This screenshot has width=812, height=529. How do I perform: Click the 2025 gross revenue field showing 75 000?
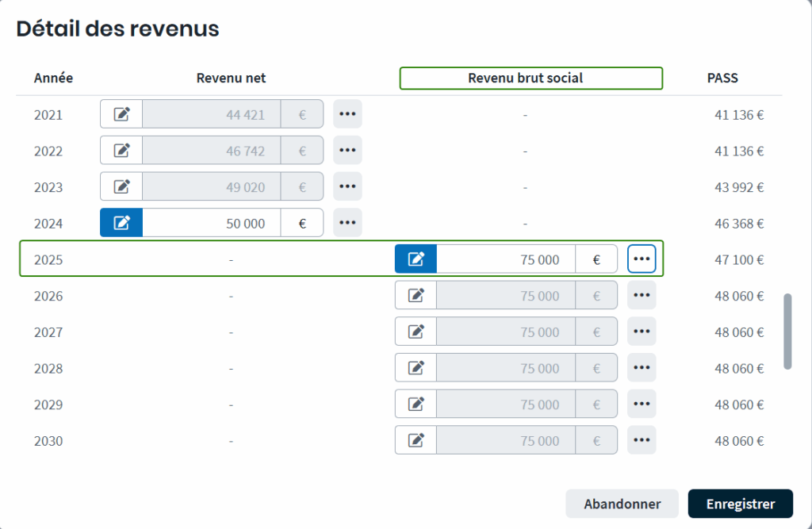click(x=506, y=259)
